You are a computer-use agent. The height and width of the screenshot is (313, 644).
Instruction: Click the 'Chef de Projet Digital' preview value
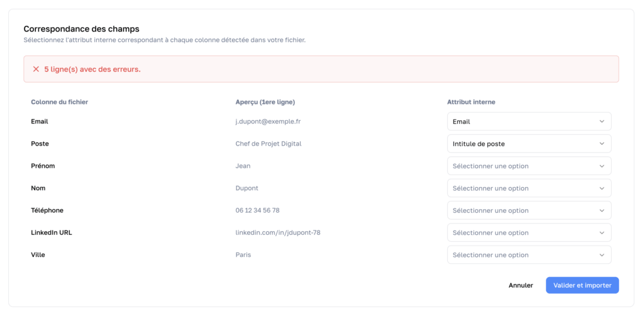(268, 144)
